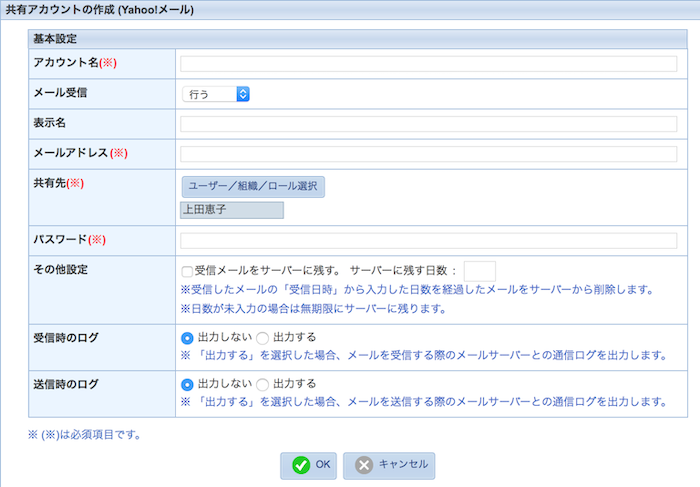Select 出力する for 受信時のログ
The width and height of the screenshot is (700, 487).
click(x=263, y=338)
